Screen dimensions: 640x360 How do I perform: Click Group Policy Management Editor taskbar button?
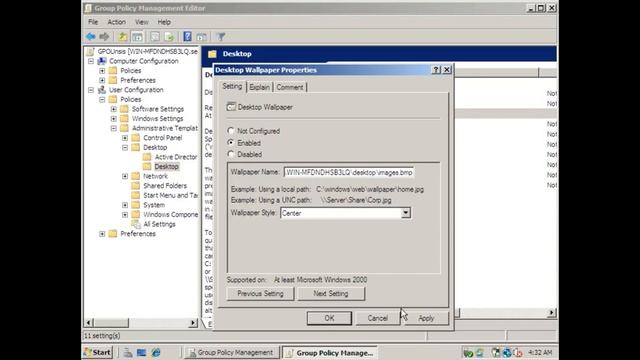pyautogui.click(x=330, y=353)
